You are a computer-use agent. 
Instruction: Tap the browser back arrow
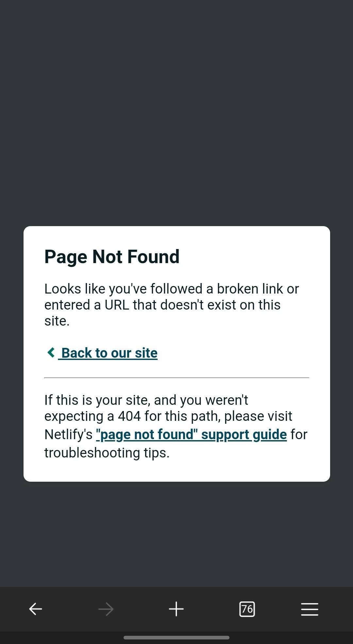point(36,609)
